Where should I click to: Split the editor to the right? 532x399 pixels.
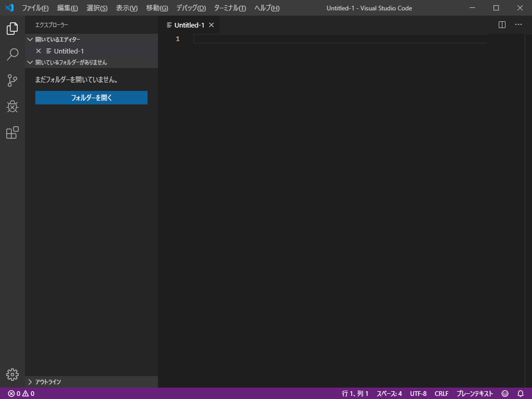pos(502,25)
